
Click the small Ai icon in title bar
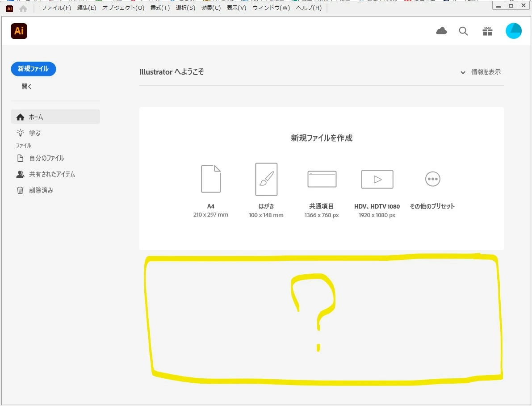[9, 8]
